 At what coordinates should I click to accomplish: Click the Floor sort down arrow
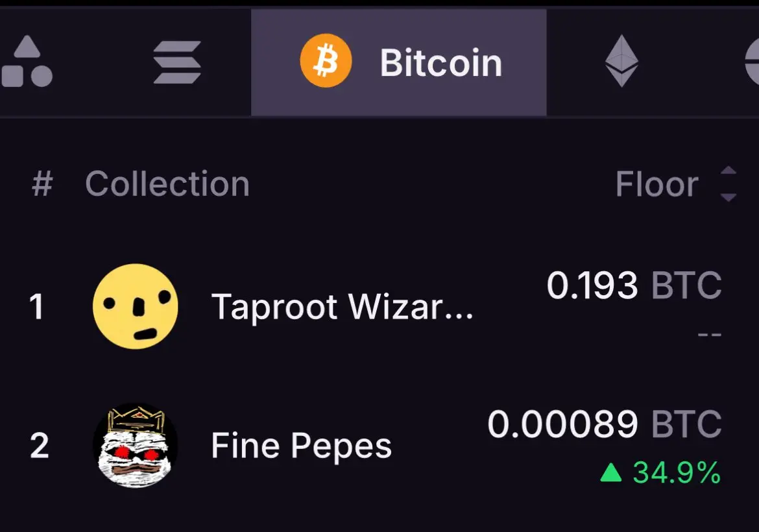(728, 197)
